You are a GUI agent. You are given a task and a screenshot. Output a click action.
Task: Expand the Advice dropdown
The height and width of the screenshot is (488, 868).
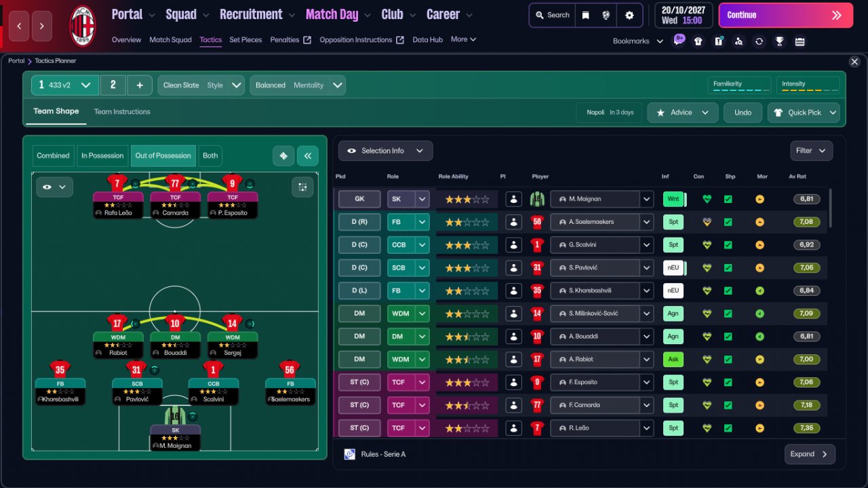tap(682, 113)
